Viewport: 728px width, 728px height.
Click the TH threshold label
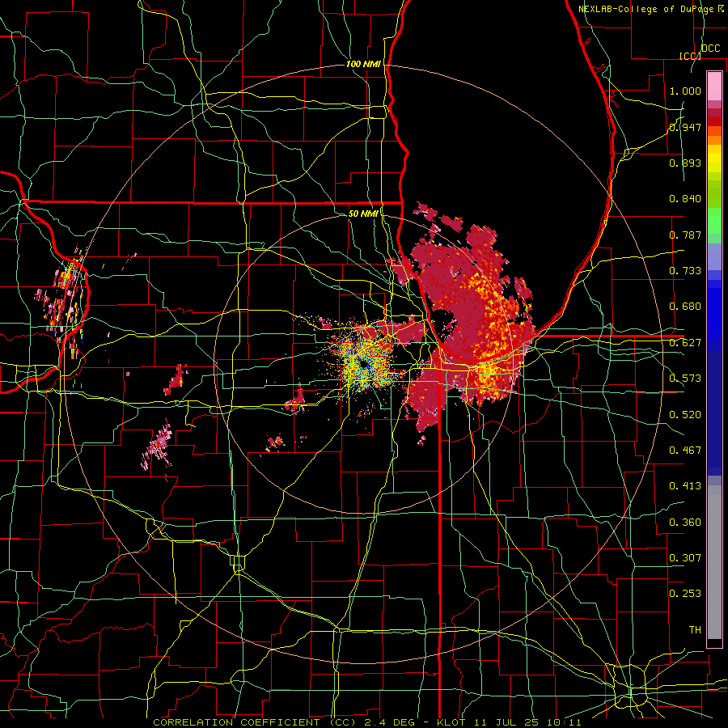[x=695, y=630]
